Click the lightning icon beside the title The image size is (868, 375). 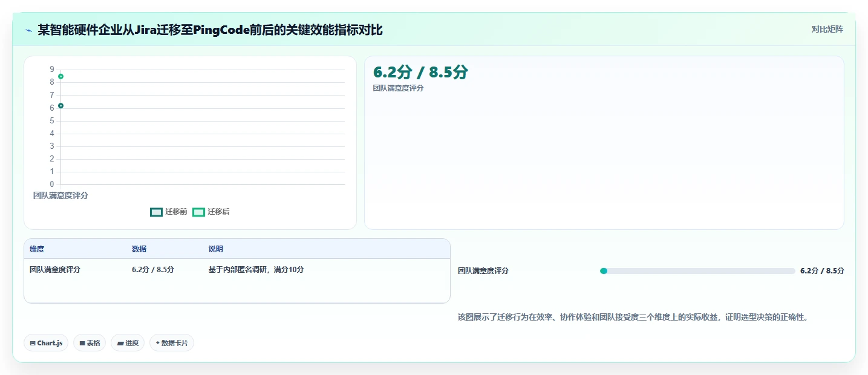[29, 30]
